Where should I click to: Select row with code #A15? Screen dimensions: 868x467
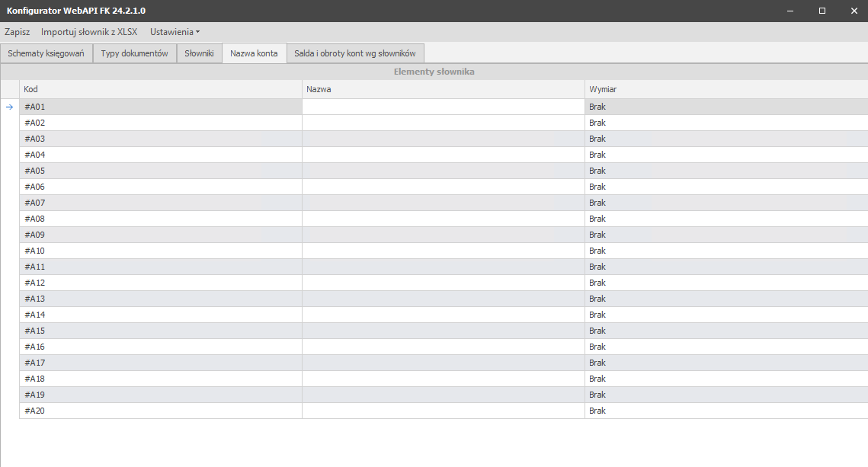pos(160,331)
